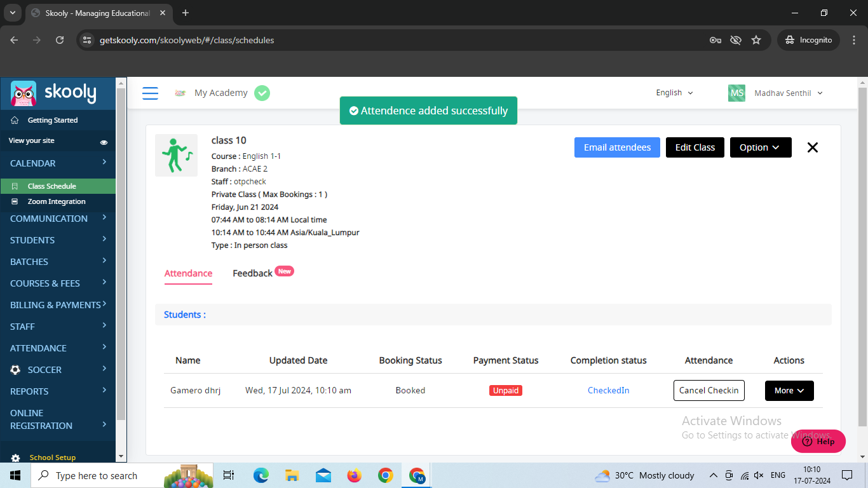Click the eye-slash tracking icon in address bar
This screenshot has height=488, width=868.
click(736, 40)
